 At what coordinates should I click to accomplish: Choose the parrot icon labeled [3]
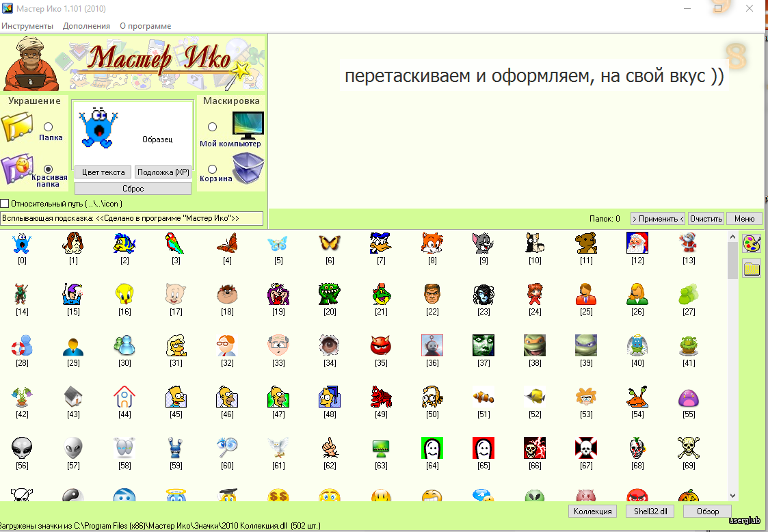tap(176, 243)
